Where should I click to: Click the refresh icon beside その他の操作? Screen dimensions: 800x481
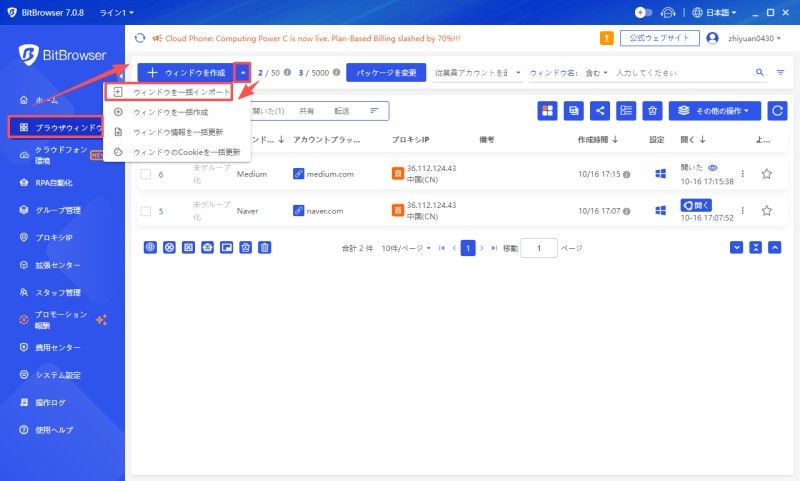tap(776, 111)
